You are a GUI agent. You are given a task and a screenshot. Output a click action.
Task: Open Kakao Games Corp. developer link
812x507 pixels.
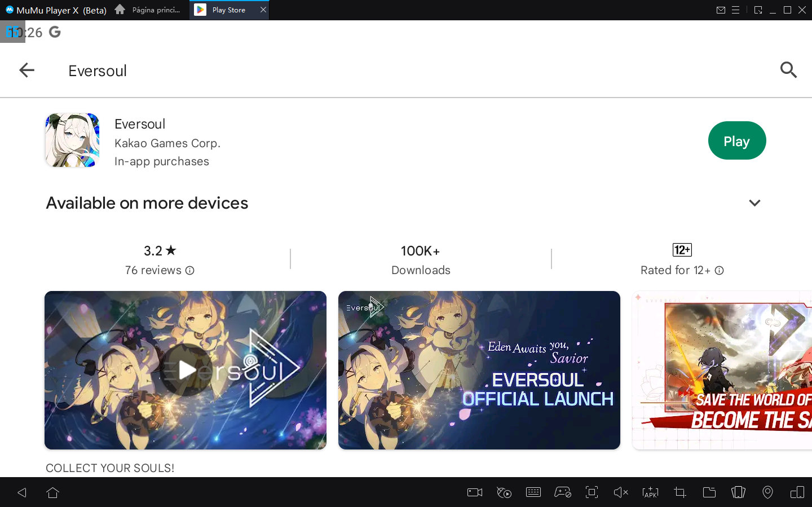tap(167, 143)
